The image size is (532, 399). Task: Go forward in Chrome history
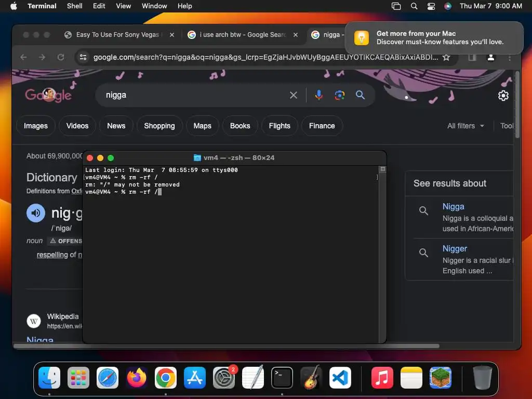coord(42,57)
